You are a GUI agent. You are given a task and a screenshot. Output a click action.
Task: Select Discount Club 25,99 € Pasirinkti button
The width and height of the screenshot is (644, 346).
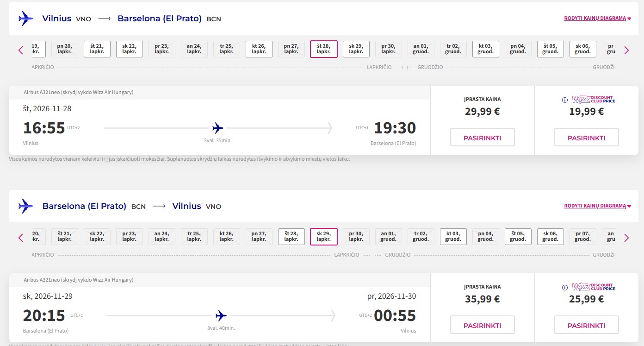point(587,325)
